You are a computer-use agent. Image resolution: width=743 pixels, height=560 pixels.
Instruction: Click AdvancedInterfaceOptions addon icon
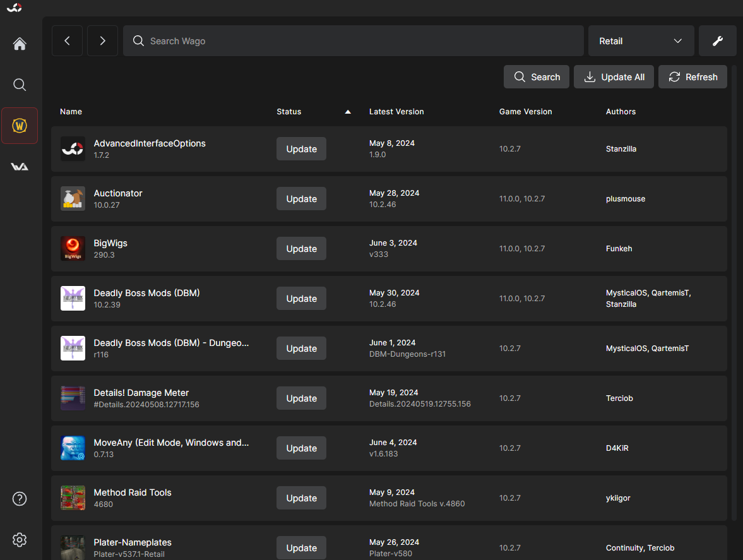click(73, 149)
